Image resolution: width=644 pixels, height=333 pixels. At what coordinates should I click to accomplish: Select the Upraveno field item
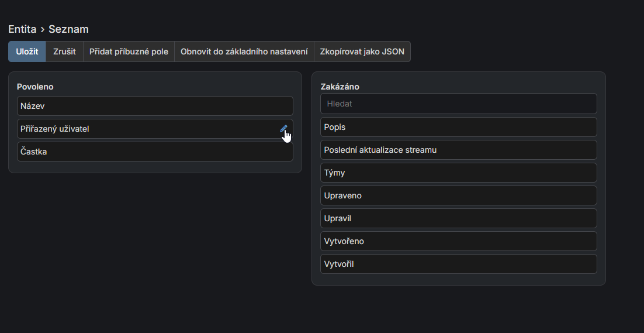458,195
